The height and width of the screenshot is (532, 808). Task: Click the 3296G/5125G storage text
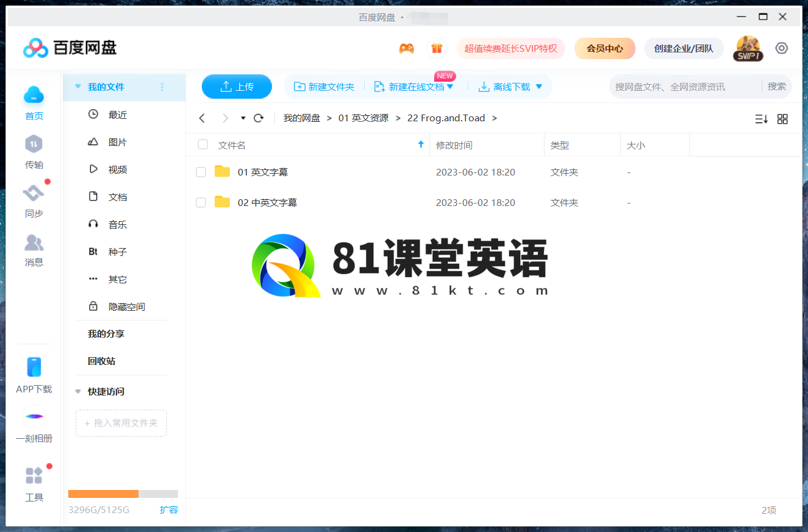tap(99, 509)
